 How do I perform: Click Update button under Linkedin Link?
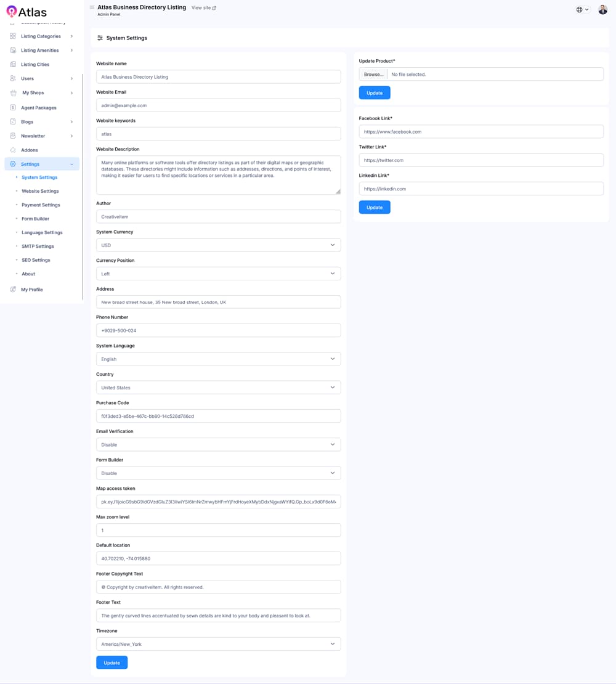point(375,207)
